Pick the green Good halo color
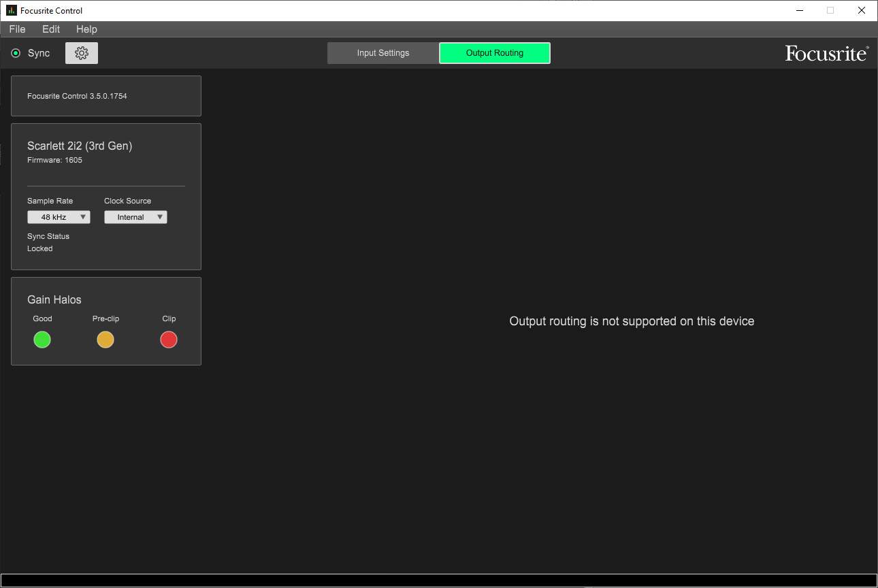Image resolution: width=878 pixels, height=588 pixels. [42, 340]
